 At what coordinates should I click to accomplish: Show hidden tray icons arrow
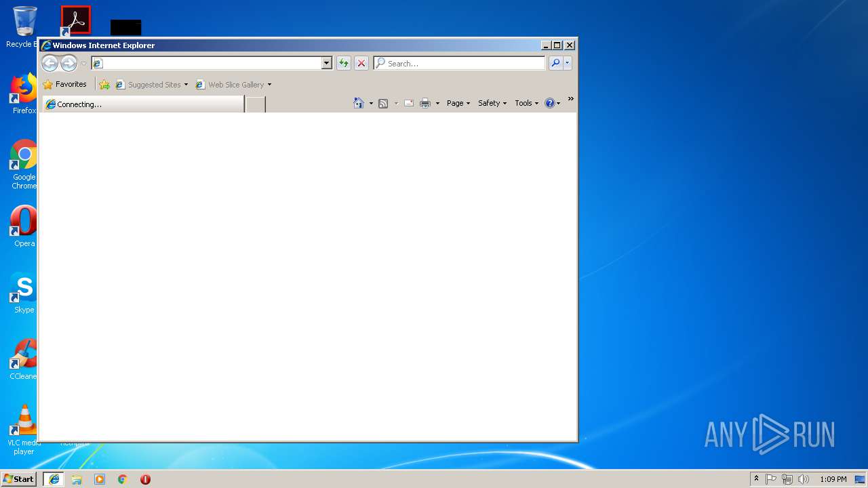click(756, 479)
